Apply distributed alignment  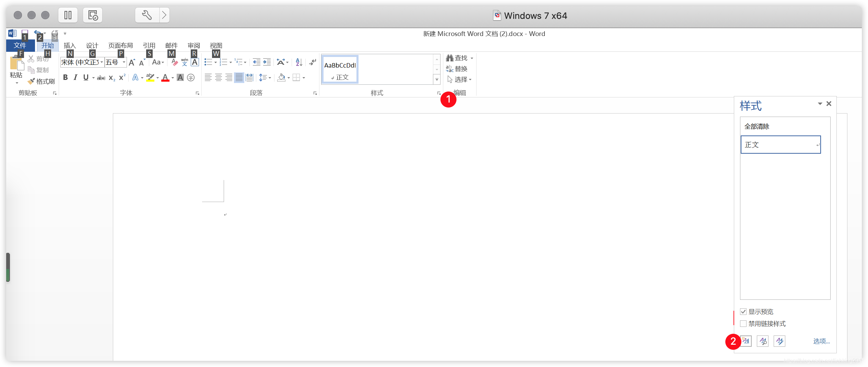tap(249, 78)
